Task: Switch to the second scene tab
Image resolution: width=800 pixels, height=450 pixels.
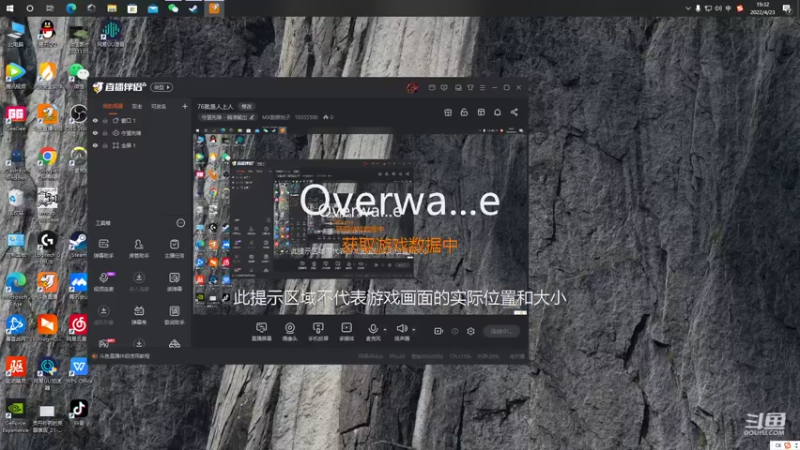Action: 137,107
